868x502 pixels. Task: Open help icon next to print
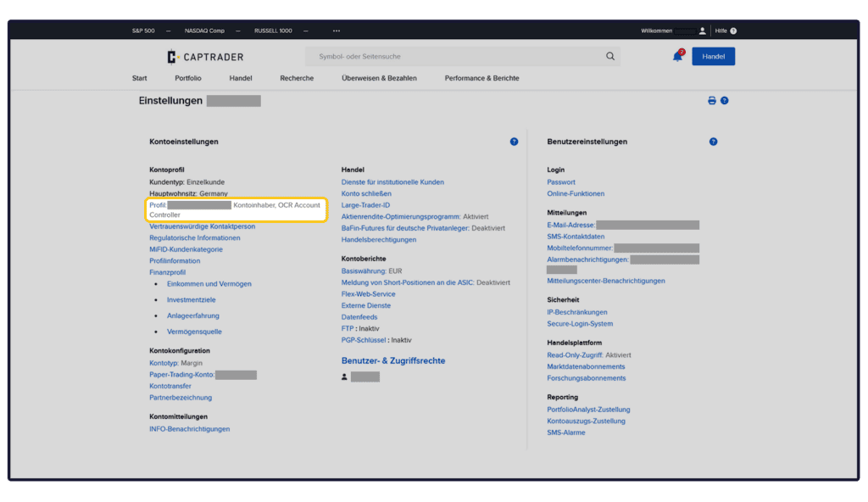point(724,100)
